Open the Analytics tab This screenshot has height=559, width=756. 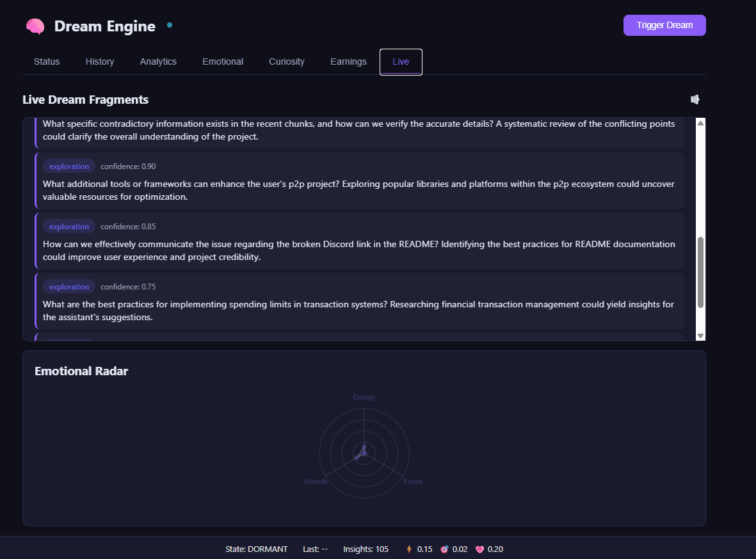click(158, 61)
